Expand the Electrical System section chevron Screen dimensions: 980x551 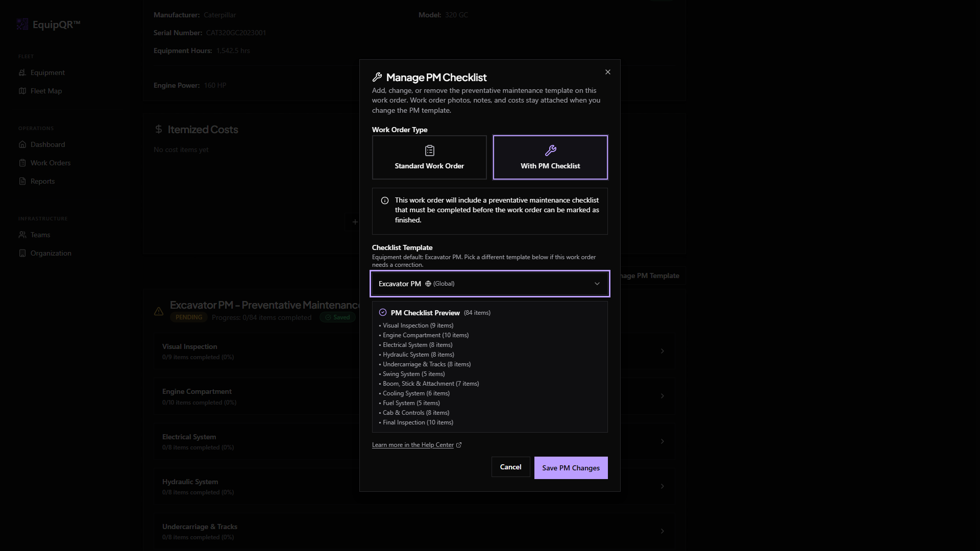tap(662, 441)
